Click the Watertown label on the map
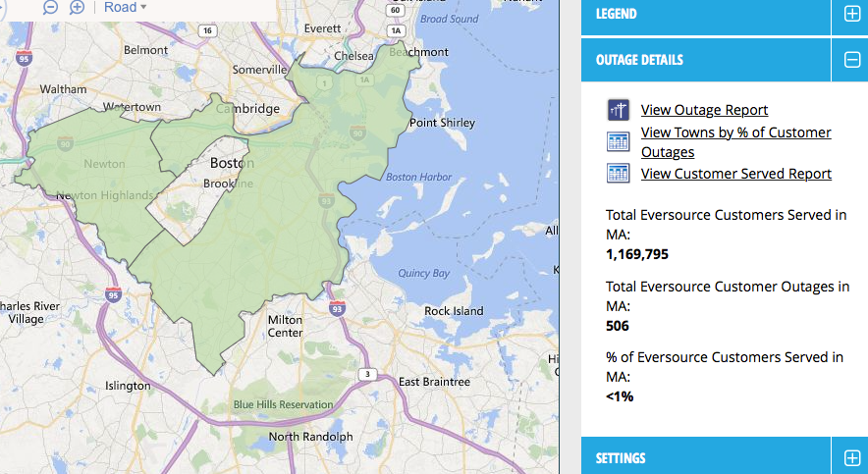This screenshot has height=474, width=868. (132, 107)
